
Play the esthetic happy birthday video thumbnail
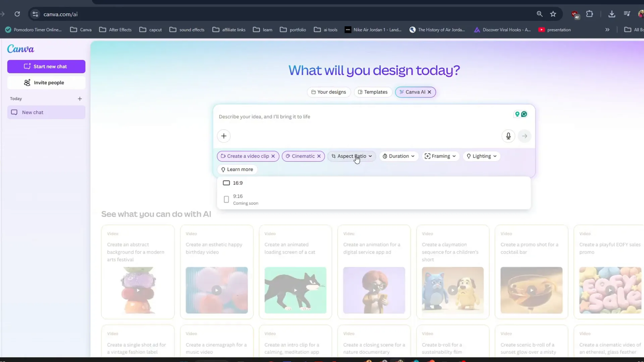pyautogui.click(x=217, y=290)
